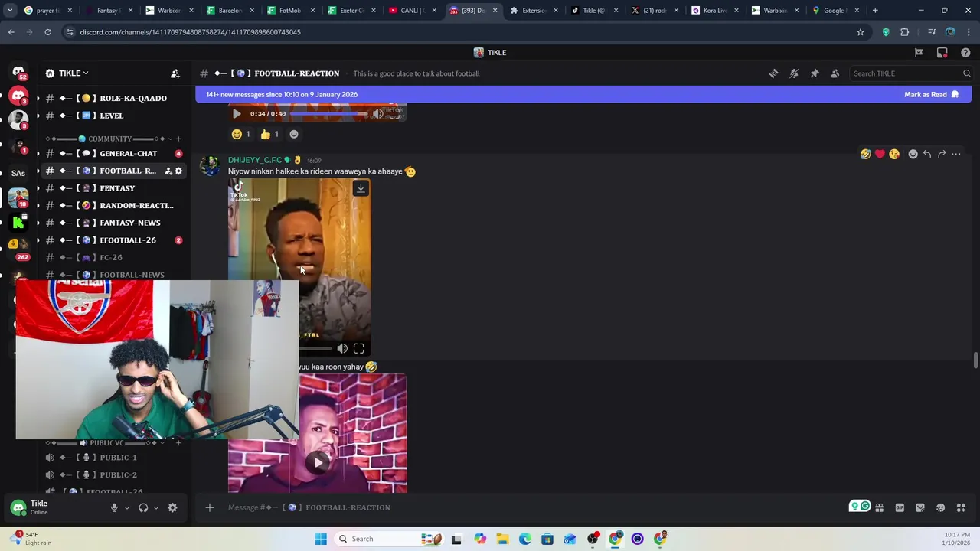Open the SAs server icon
Image resolution: width=980 pixels, height=551 pixels.
(18, 173)
